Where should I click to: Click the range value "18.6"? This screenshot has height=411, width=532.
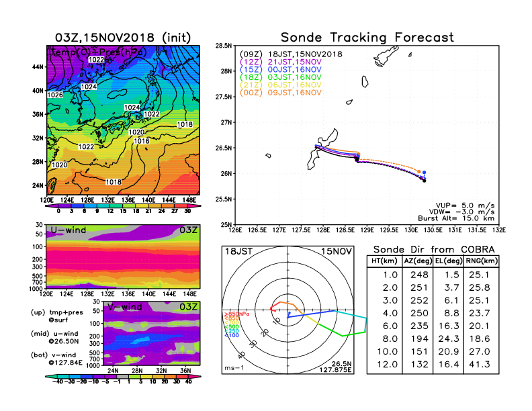[x=480, y=339]
